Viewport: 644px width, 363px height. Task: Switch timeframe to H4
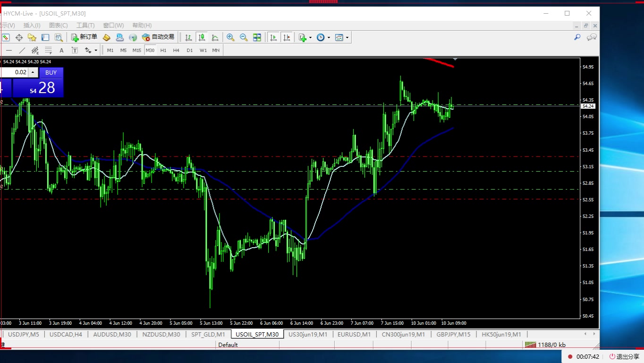[x=176, y=50]
